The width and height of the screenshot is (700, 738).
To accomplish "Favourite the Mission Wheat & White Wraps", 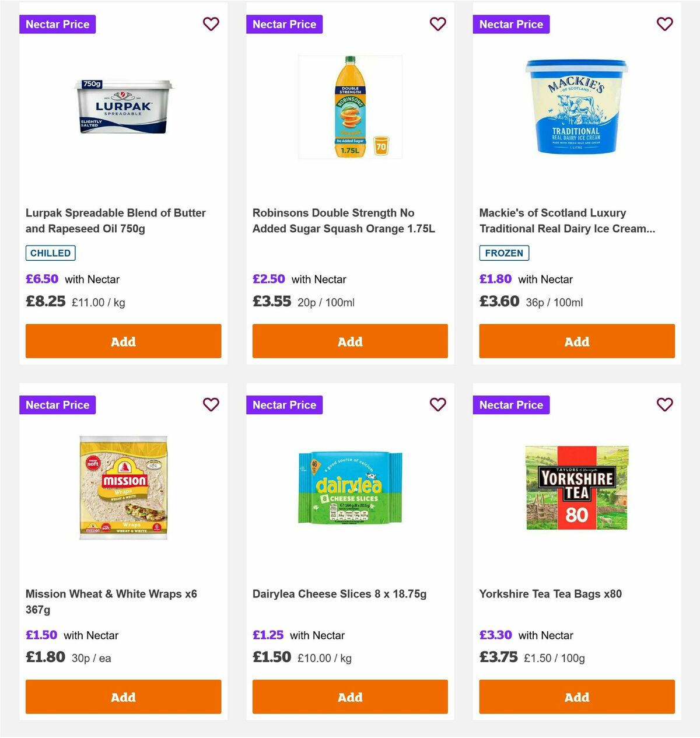I will pyautogui.click(x=211, y=404).
